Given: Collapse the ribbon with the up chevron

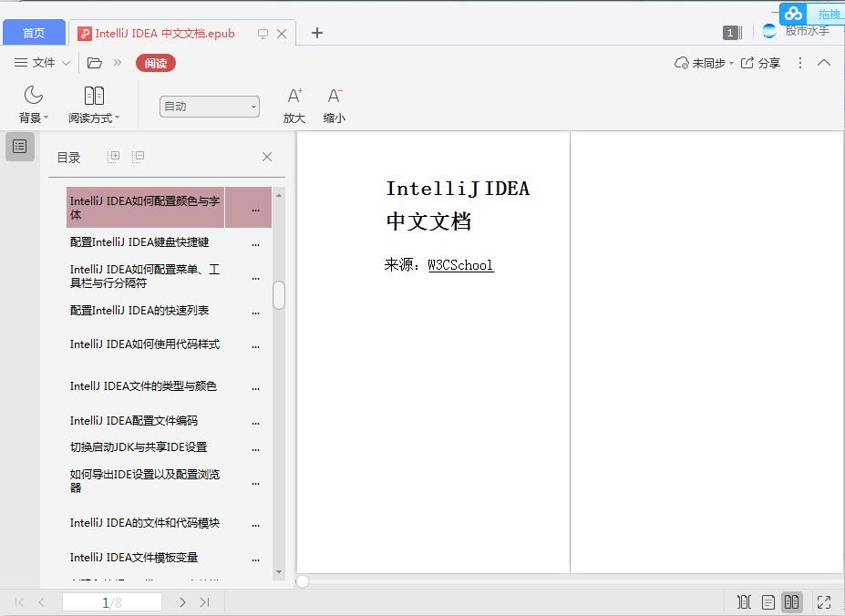Looking at the screenshot, I should [824, 63].
